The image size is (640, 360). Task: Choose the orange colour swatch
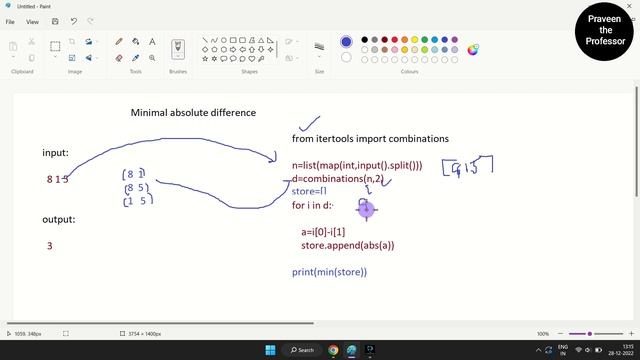click(404, 40)
